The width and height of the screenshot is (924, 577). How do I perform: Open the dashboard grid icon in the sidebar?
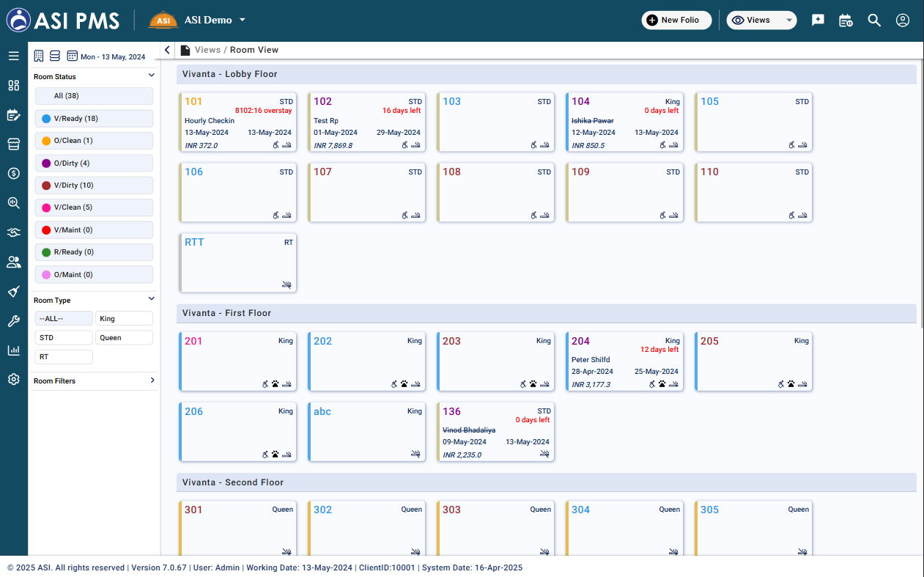tap(13, 85)
